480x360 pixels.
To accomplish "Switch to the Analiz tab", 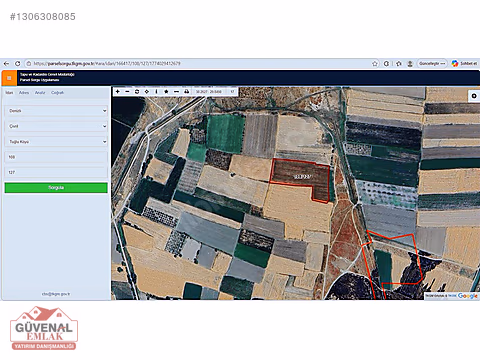I will point(40,93).
